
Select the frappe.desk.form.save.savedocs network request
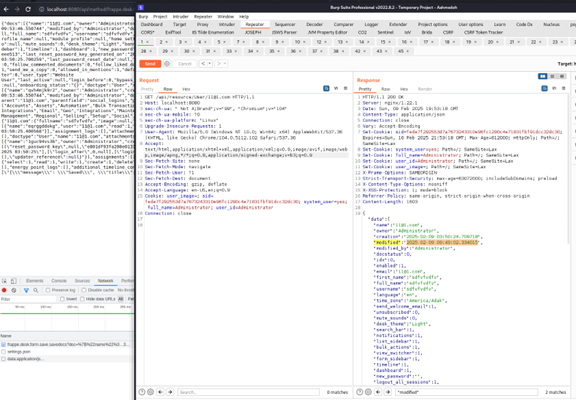(x=68, y=345)
